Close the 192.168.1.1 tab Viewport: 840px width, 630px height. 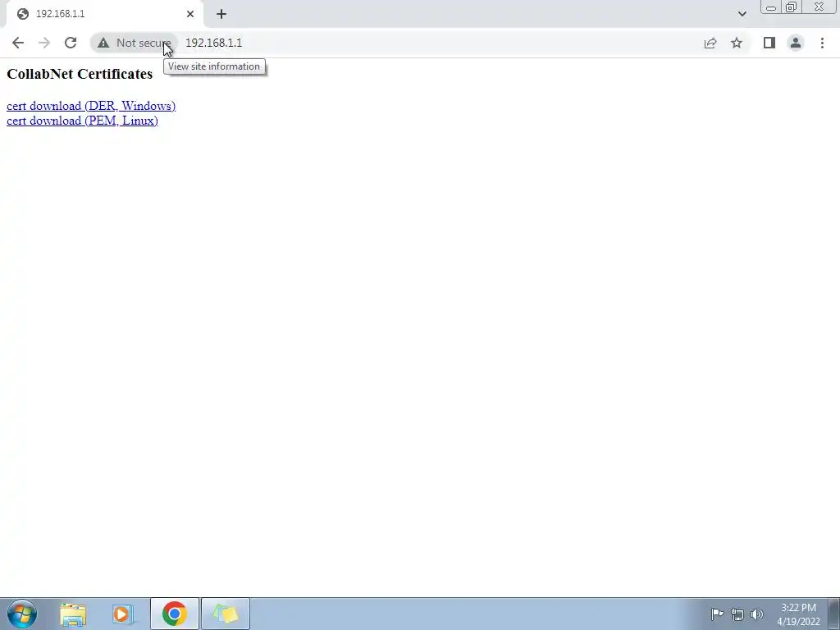click(x=190, y=14)
